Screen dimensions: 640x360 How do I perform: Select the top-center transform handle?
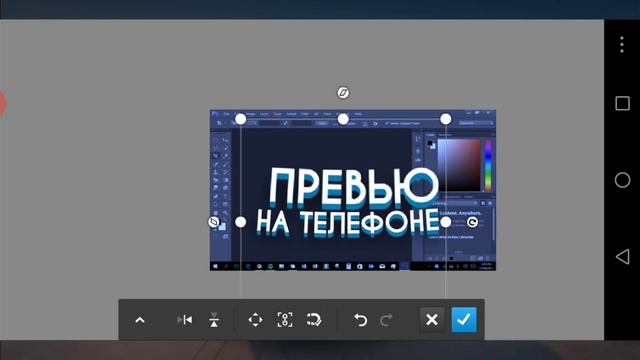[x=343, y=119]
